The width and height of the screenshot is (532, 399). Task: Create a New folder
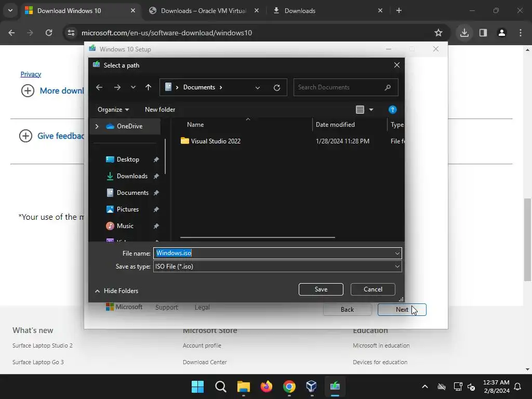tap(160, 110)
